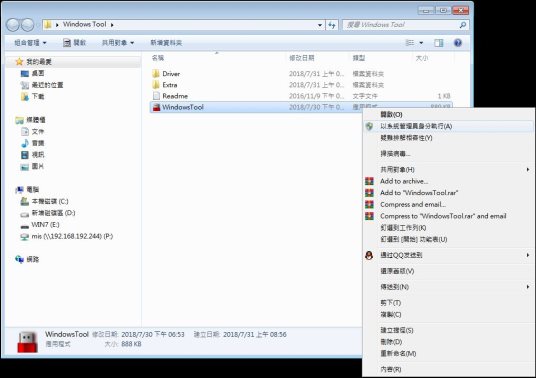Select the Computer (電腦) node in the sidebar
Image resolution: width=536 pixels, height=378 pixels.
(x=27, y=190)
